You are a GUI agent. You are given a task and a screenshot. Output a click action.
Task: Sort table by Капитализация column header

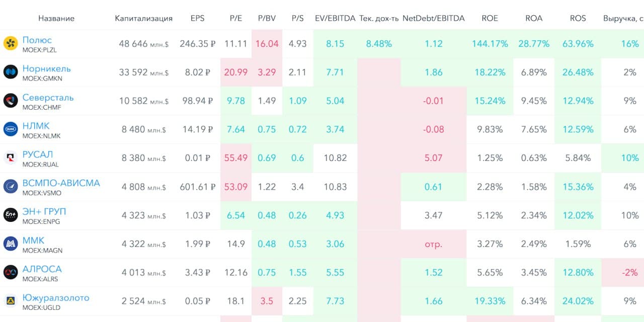143,18
